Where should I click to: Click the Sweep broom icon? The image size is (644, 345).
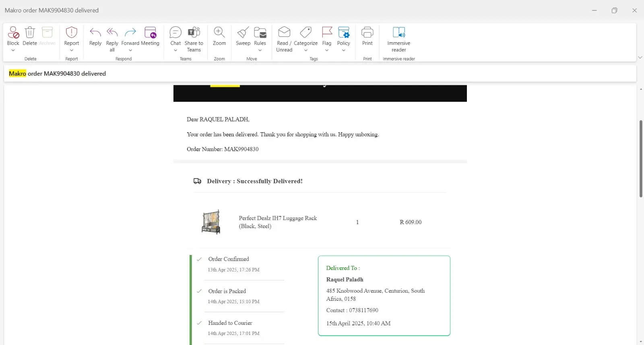click(x=243, y=33)
